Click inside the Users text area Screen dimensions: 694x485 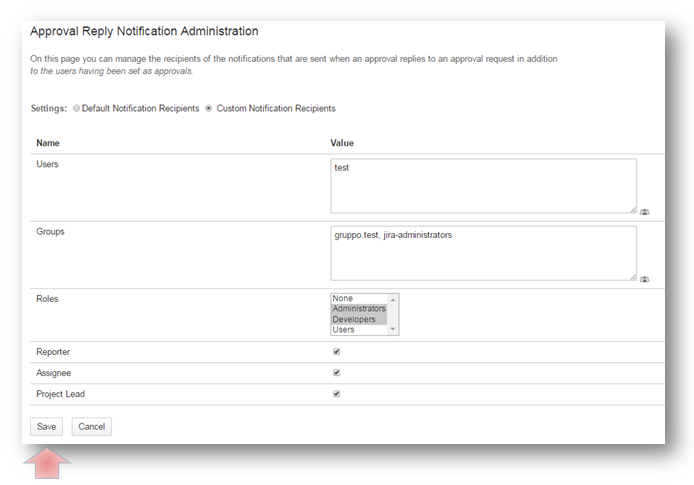483,185
